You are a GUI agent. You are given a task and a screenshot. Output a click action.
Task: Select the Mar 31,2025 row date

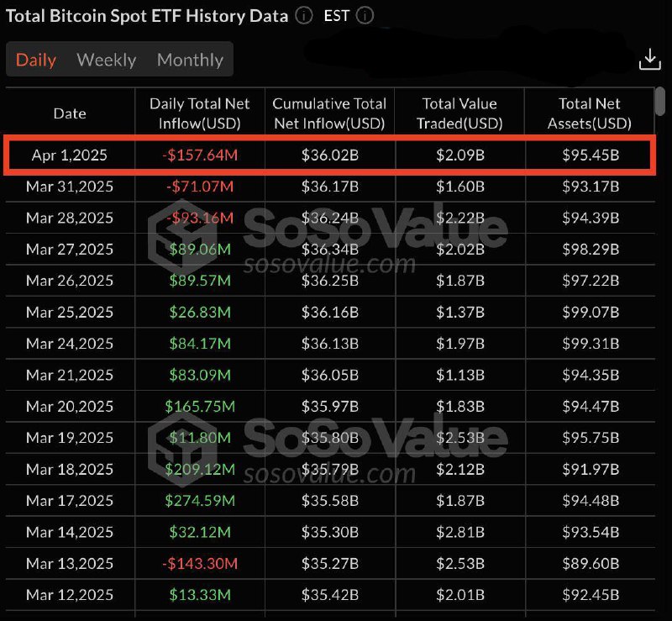click(x=70, y=187)
